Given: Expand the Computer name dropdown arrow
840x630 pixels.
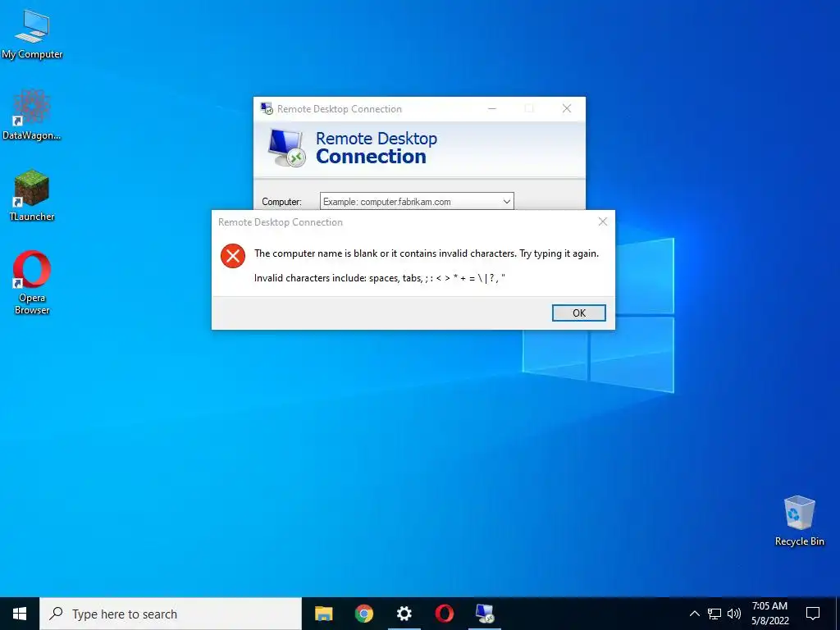Looking at the screenshot, I should click(x=506, y=202).
